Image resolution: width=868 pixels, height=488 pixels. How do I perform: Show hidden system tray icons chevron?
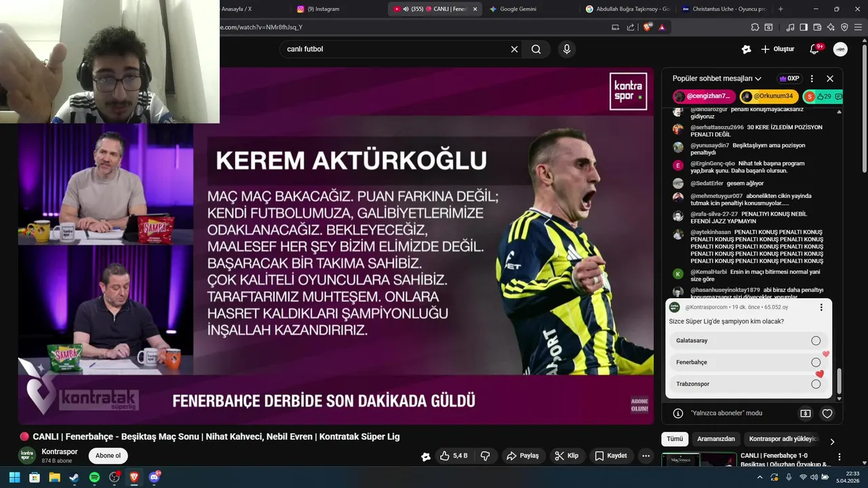[759, 477]
